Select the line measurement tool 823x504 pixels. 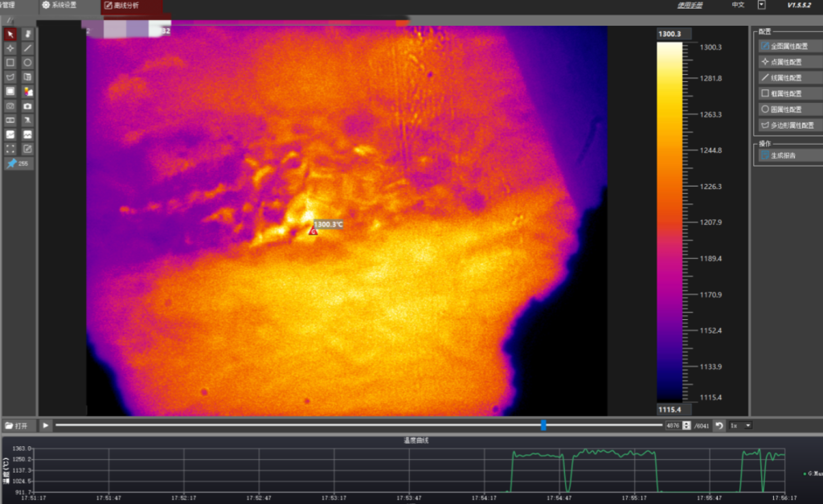click(x=27, y=47)
